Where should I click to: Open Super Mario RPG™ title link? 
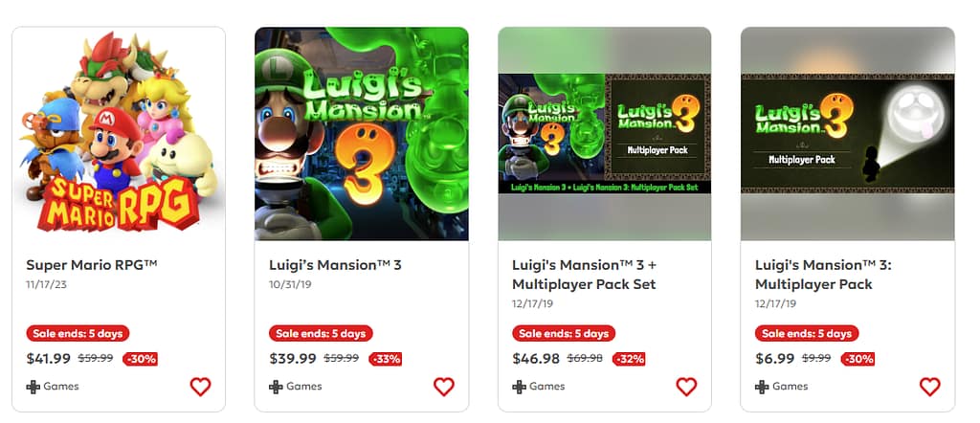tap(92, 265)
